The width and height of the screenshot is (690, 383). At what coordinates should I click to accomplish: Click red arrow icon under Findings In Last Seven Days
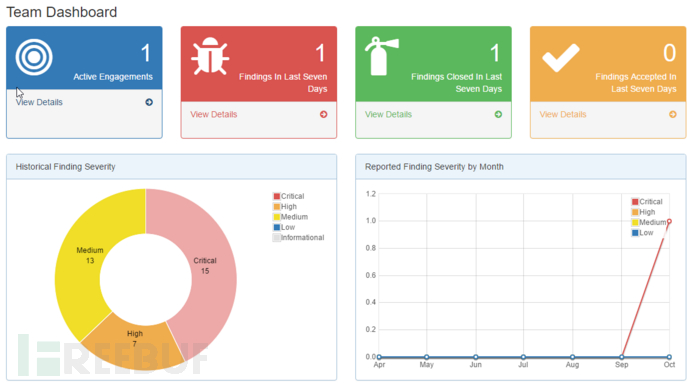coord(323,114)
